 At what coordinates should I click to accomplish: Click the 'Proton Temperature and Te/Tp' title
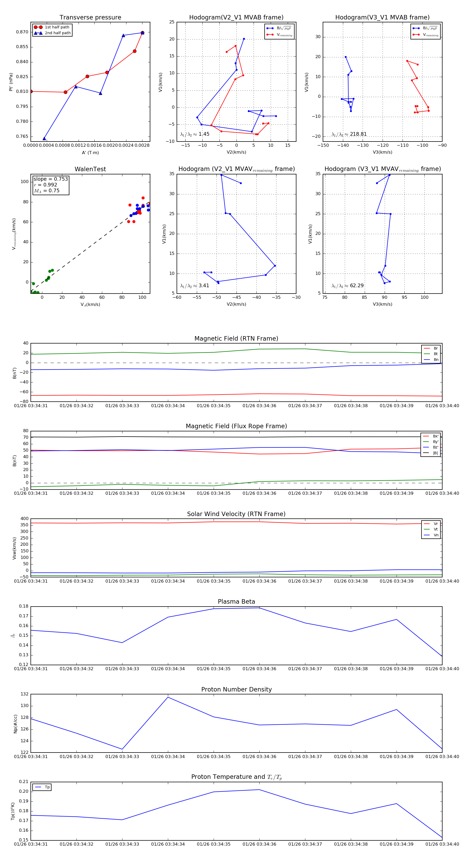coord(236,777)
